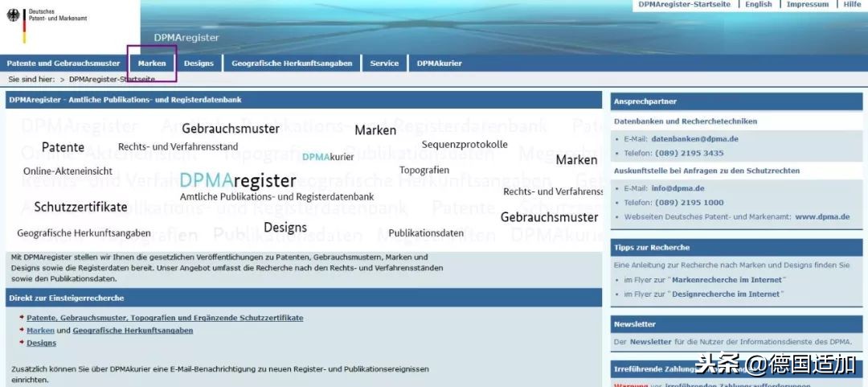
Task: Open the Impressum page
Action: (x=808, y=5)
